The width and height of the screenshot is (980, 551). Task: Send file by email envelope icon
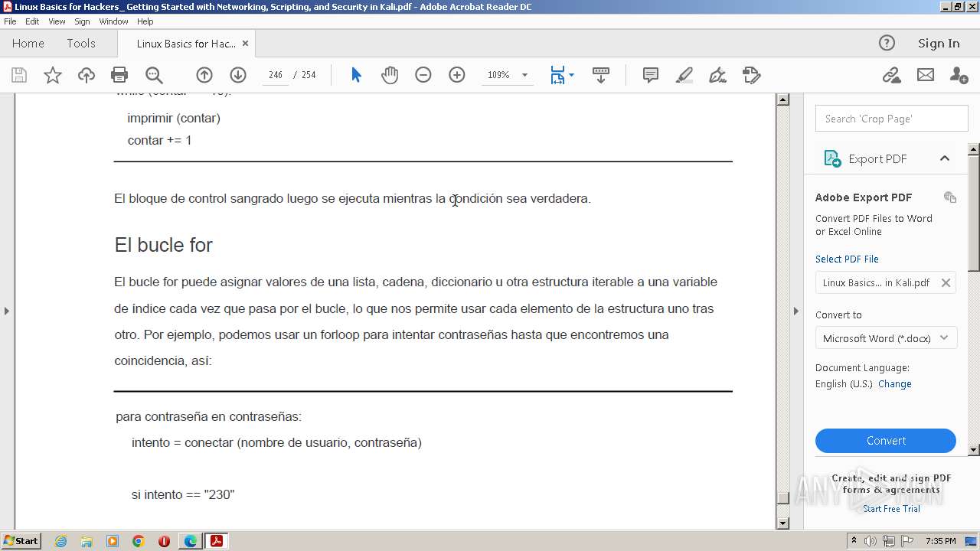[926, 75]
